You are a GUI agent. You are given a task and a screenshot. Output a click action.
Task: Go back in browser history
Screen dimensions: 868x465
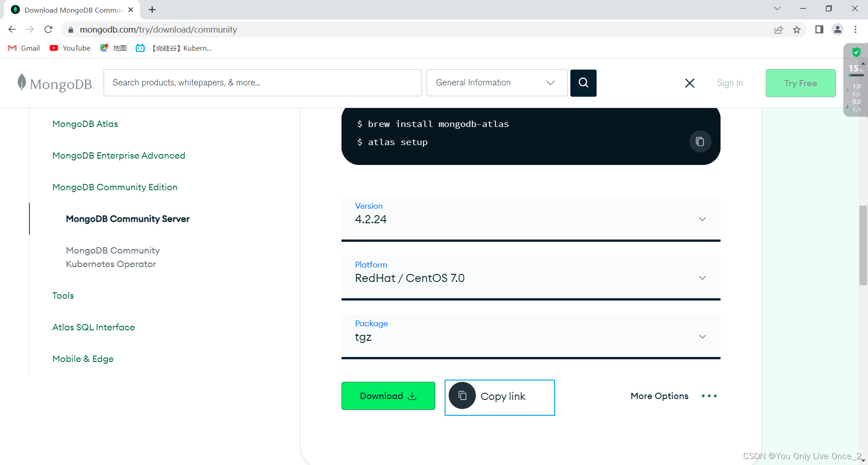pyautogui.click(x=12, y=29)
